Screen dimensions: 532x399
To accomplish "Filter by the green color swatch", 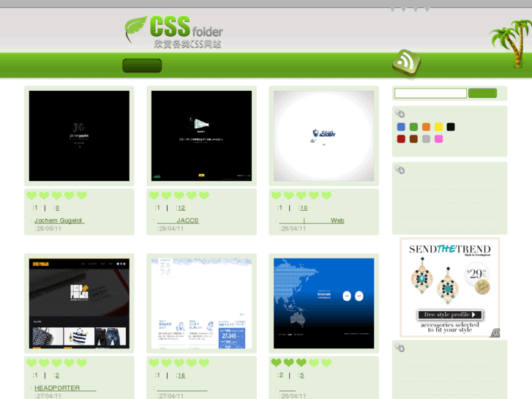I will tap(413, 127).
